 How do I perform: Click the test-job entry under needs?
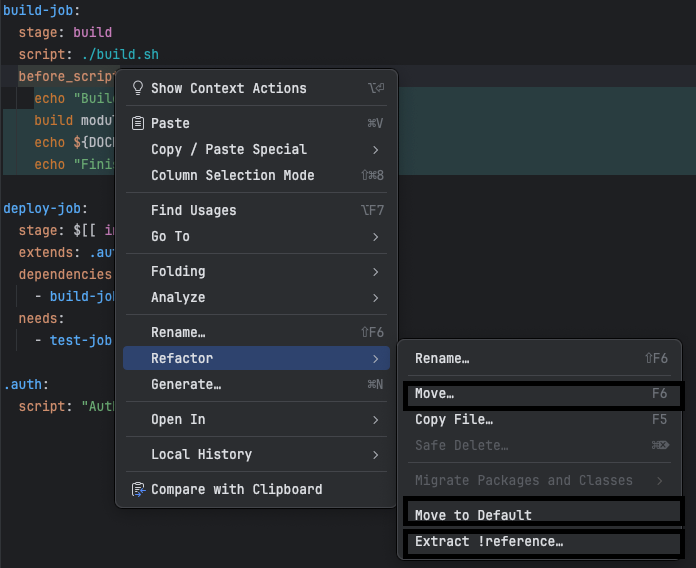tap(81, 340)
